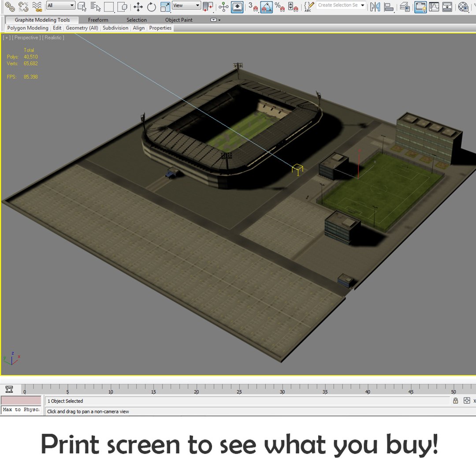Expand the Properties ribbon panel
476x476 pixels.
(x=160, y=28)
